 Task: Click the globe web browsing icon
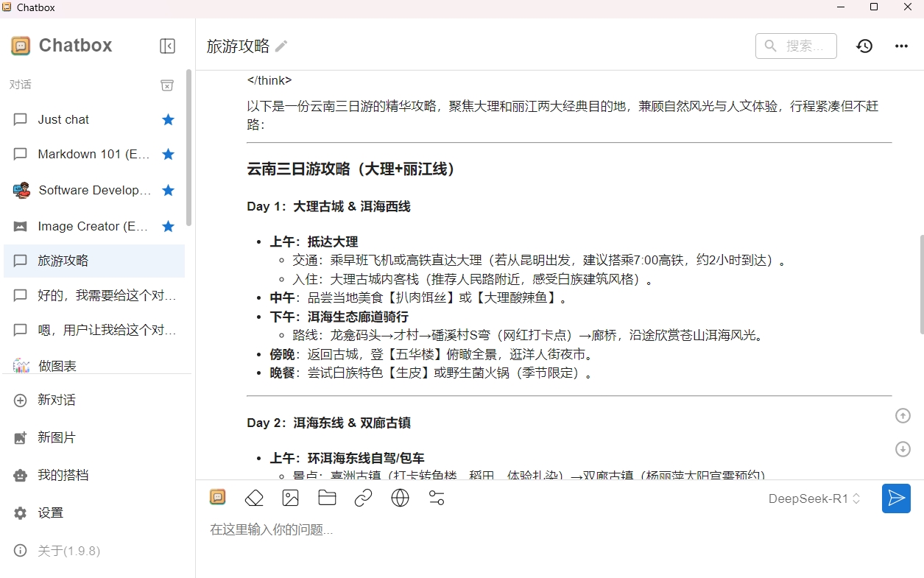tap(400, 498)
